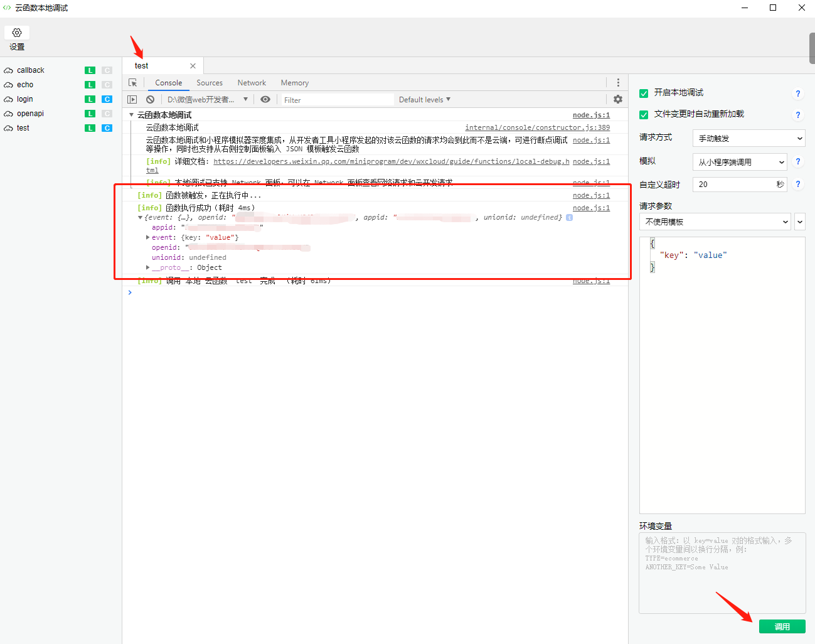
Task: Toggle the console sidebar panel icon
Action: coord(132,99)
